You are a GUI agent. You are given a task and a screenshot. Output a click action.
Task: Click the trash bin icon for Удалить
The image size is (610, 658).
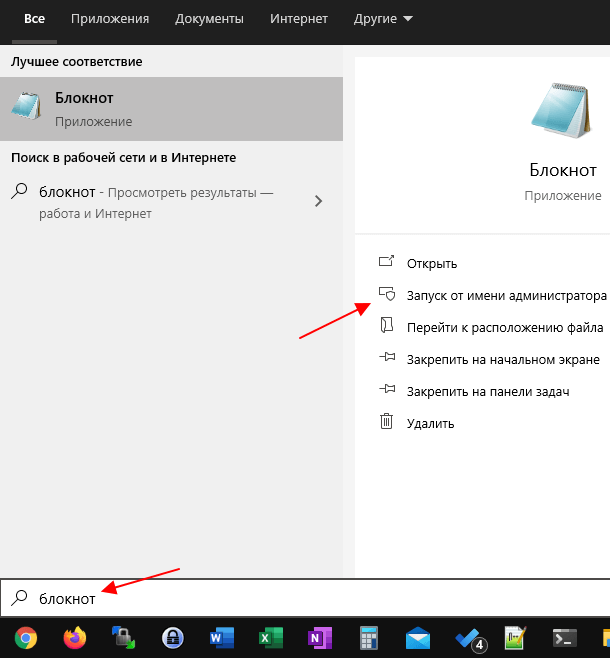pyautogui.click(x=386, y=421)
